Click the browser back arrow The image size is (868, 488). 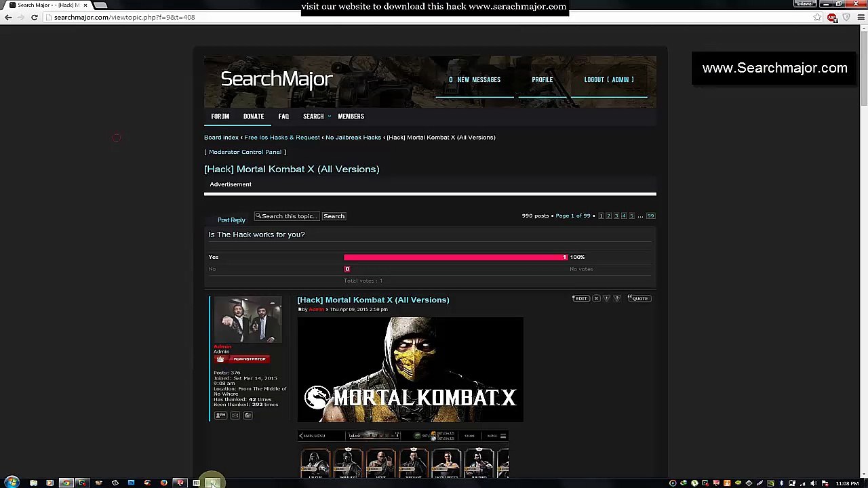tap(7, 17)
